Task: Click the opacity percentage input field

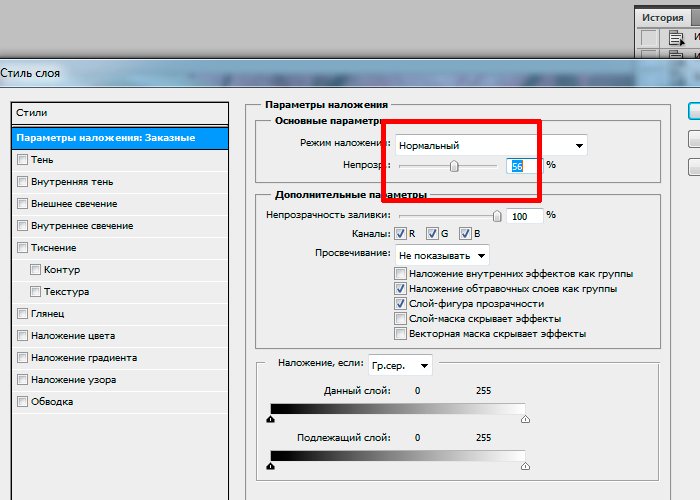Action: pyautogui.click(x=522, y=166)
